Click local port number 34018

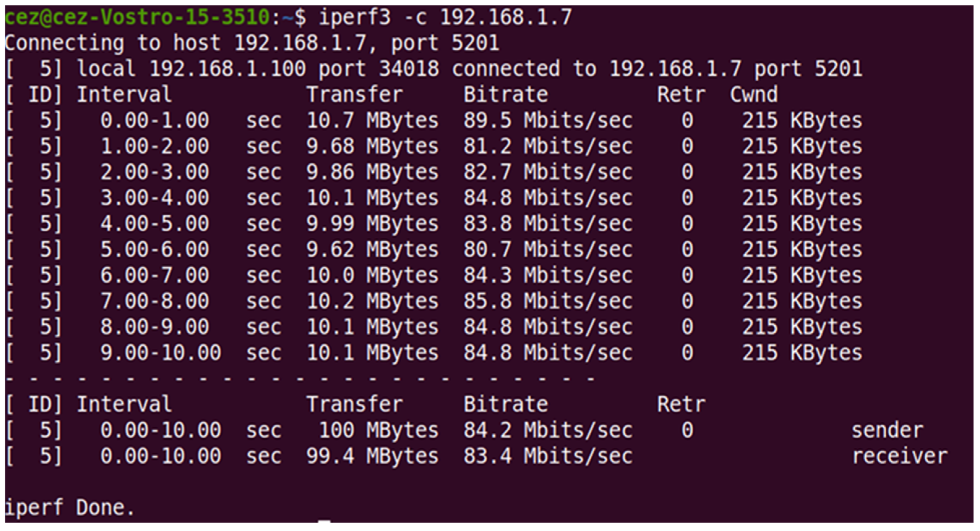409,69
